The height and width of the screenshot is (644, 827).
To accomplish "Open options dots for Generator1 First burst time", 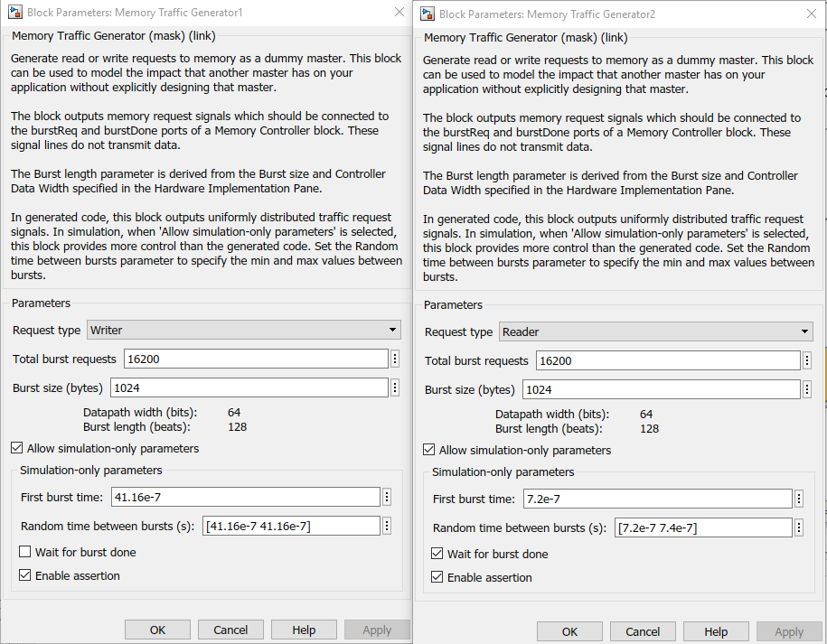I will coord(387,497).
